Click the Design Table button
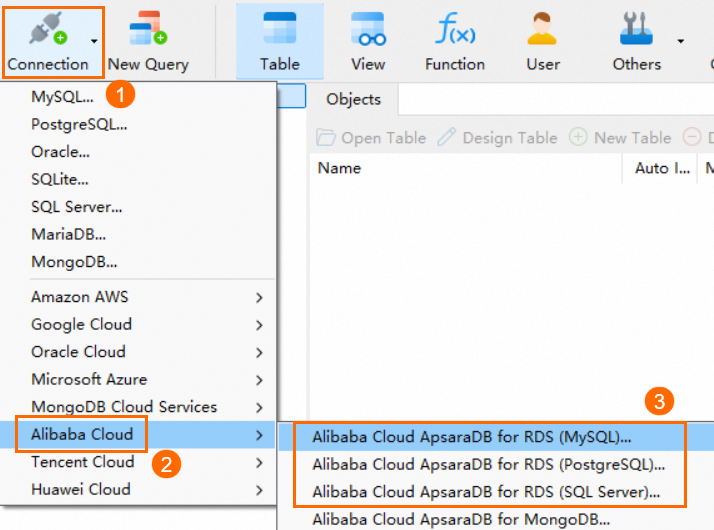This screenshot has width=714, height=530. (497, 138)
